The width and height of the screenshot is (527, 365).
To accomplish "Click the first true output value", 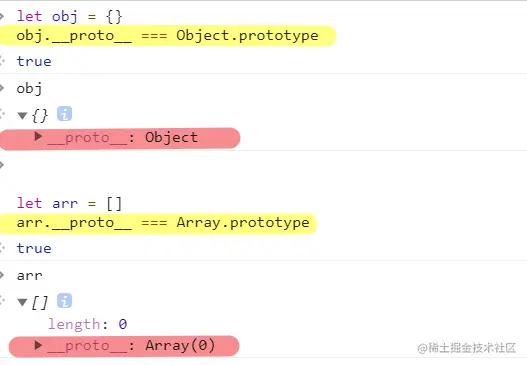I will point(34,61).
